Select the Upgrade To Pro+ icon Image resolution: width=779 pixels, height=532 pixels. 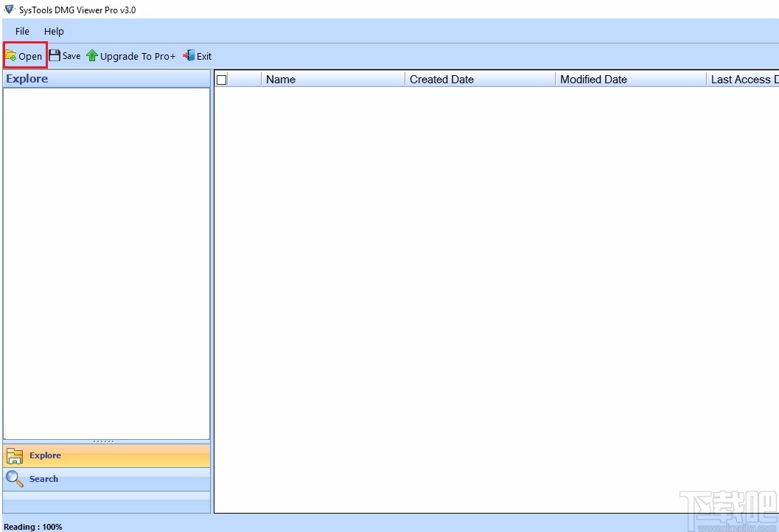point(91,55)
